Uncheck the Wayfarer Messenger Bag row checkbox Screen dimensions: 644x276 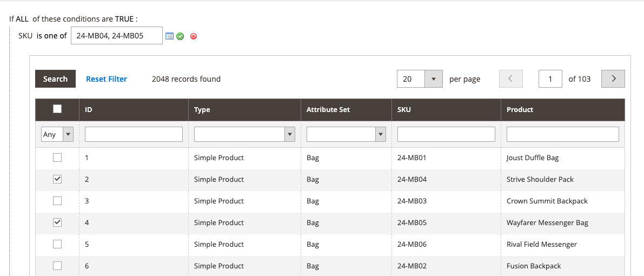(57, 222)
